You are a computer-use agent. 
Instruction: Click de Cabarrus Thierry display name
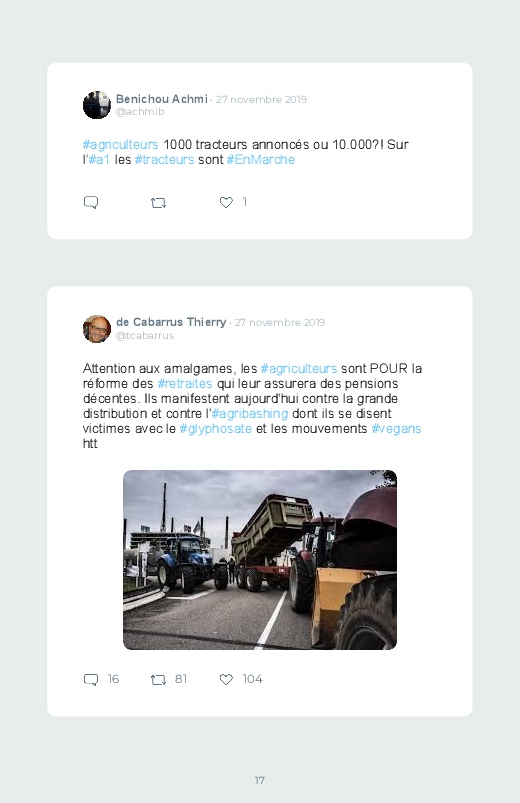tap(171, 322)
